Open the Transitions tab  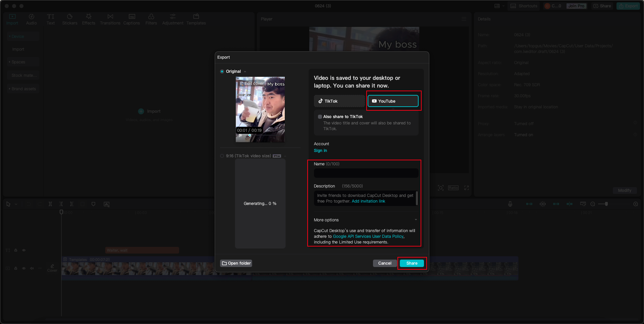click(110, 19)
